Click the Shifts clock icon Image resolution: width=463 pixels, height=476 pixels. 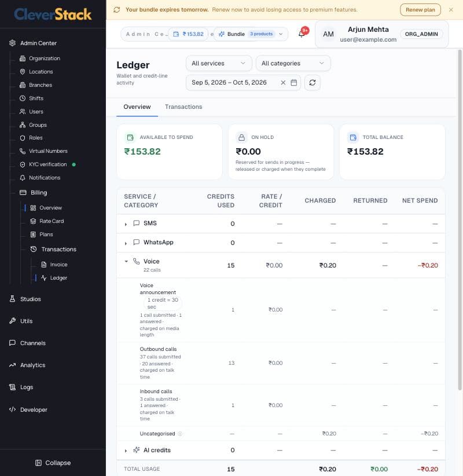click(x=23, y=98)
